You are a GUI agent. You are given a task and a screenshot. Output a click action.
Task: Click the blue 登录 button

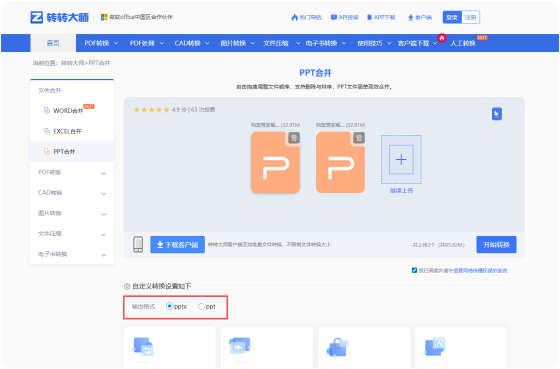[452, 17]
